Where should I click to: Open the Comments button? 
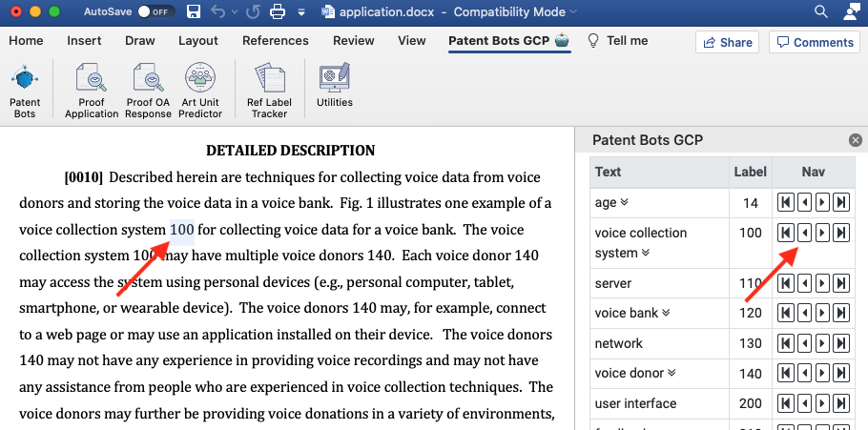point(815,43)
